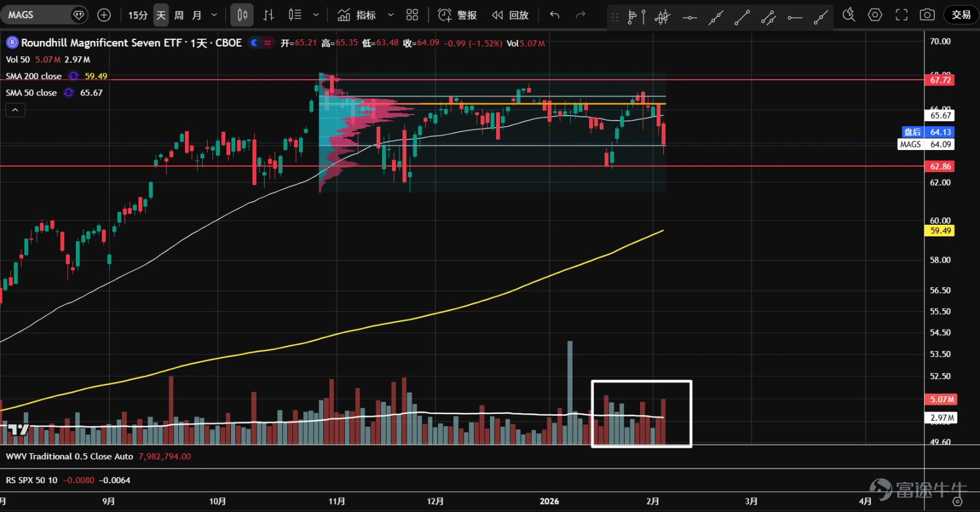The height and width of the screenshot is (512, 980).
Task: Click the diamond icon inside the symbol box
Action: coord(78,15)
